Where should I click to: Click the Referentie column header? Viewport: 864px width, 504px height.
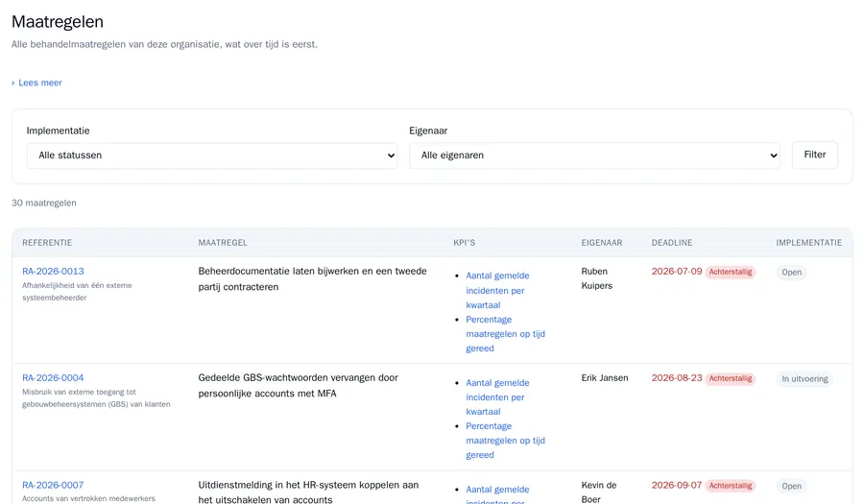click(47, 243)
